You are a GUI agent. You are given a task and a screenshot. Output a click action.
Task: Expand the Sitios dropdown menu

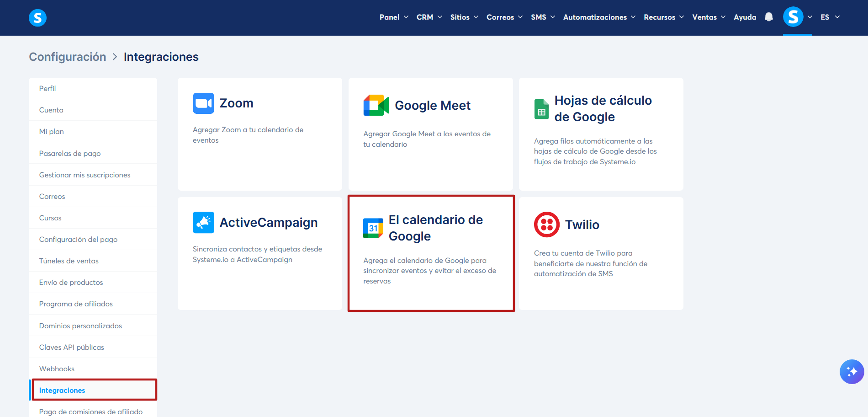tap(464, 17)
